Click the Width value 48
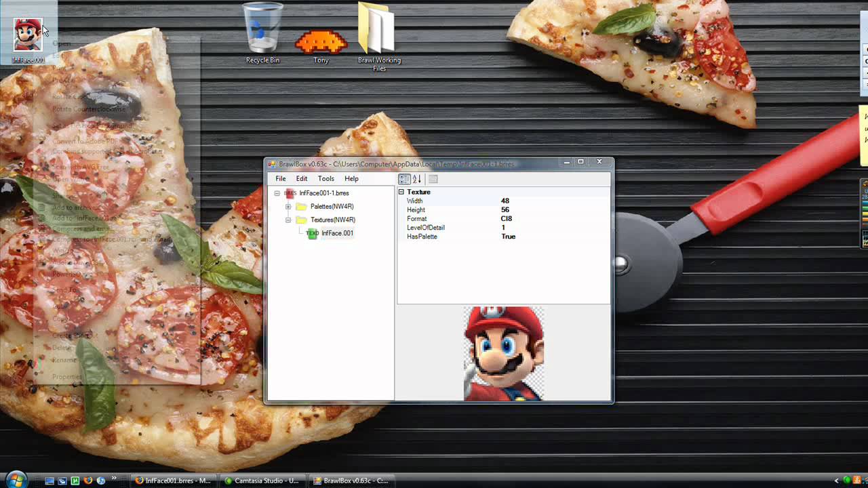 pos(505,201)
